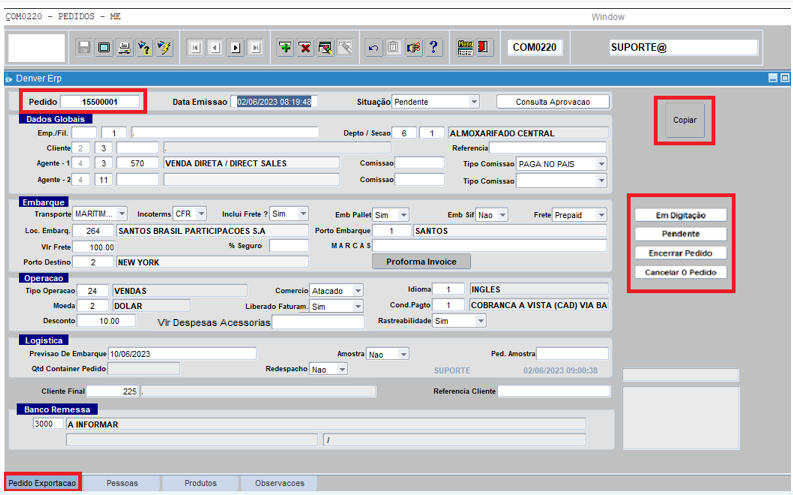793x495 pixels.
Task: Open the Emb Pallet dropdown
Action: pyautogui.click(x=404, y=215)
